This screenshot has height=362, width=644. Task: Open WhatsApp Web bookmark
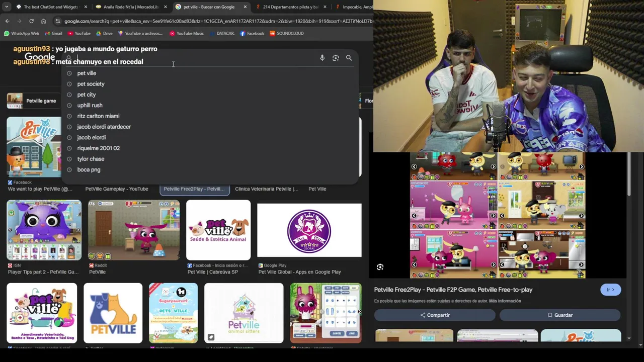pyautogui.click(x=21, y=33)
